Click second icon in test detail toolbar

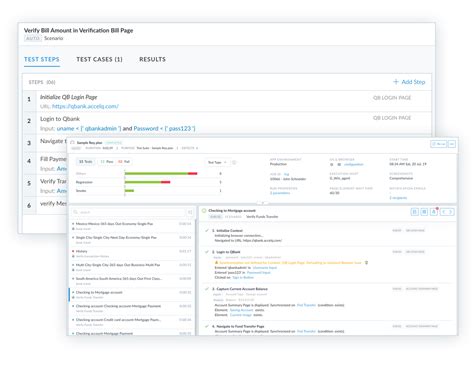pyautogui.click(x=424, y=212)
